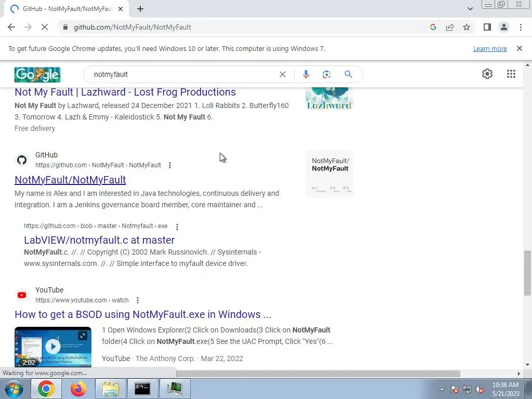Click the scroll right arrow
This screenshot has width=532, height=399.
click(518, 374)
